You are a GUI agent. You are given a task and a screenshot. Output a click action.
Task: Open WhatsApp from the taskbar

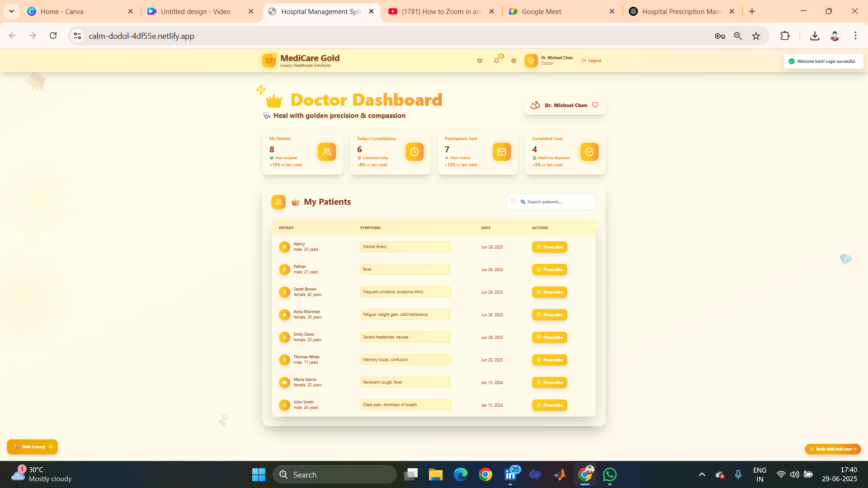coord(609,474)
